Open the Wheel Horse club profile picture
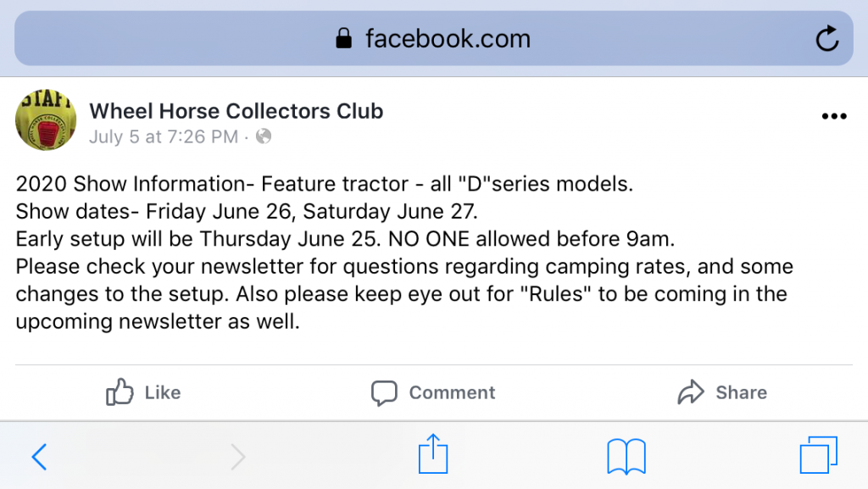Screen dimensions: 868x489 point(46,121)
